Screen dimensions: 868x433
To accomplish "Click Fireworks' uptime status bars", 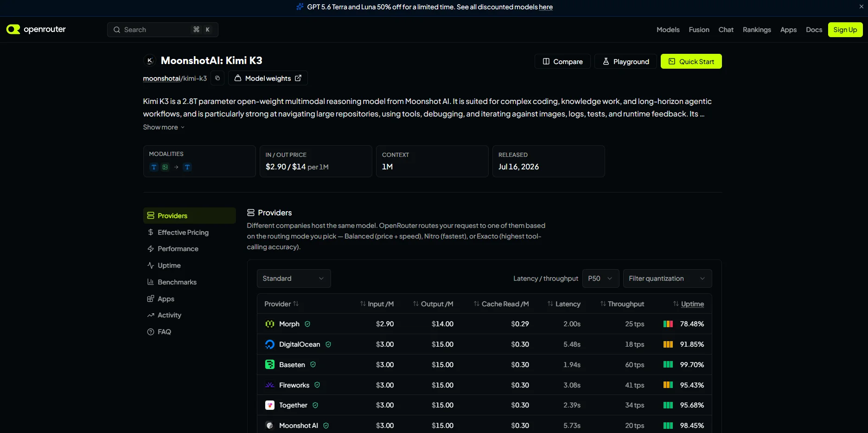I will [x=668, y=385].
